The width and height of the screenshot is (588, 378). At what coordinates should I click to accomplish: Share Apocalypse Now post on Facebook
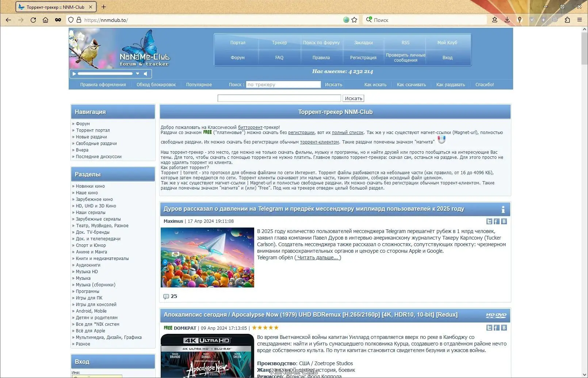point(497,328)
